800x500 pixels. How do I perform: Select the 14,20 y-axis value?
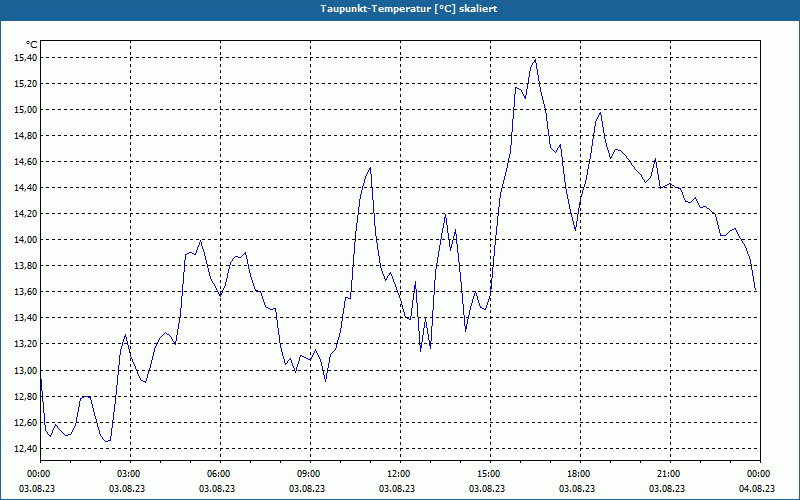point(26,214)
